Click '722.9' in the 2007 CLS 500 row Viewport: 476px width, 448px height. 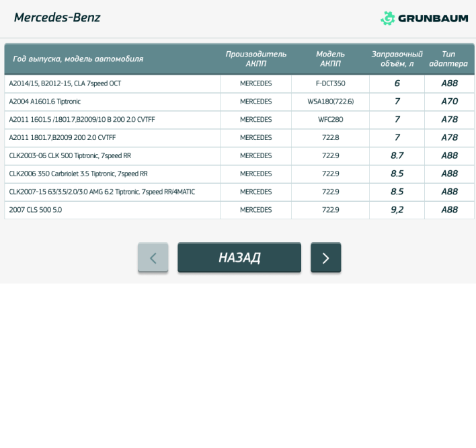(330, 210)
